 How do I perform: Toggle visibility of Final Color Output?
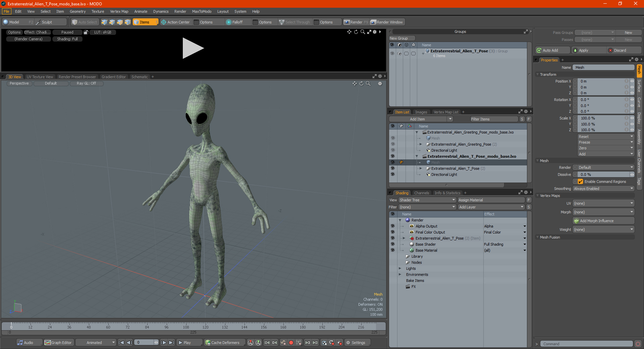click(x=392, y=232)
